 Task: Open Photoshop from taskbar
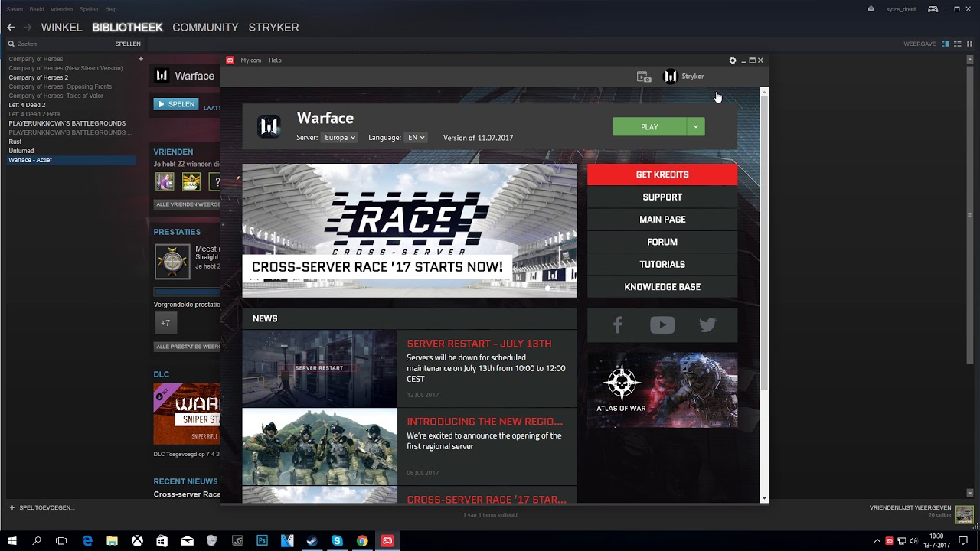click(262, 541)
